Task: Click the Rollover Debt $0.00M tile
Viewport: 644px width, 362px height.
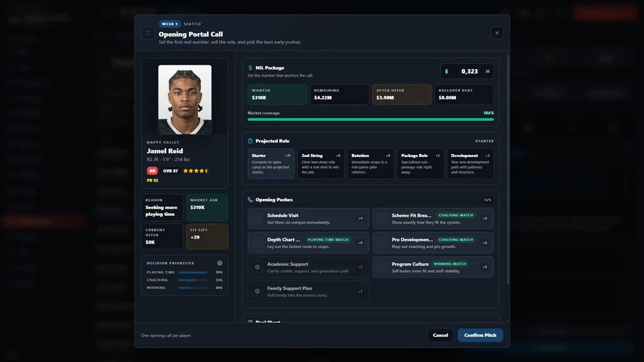Action: click(x=464, y=95)
